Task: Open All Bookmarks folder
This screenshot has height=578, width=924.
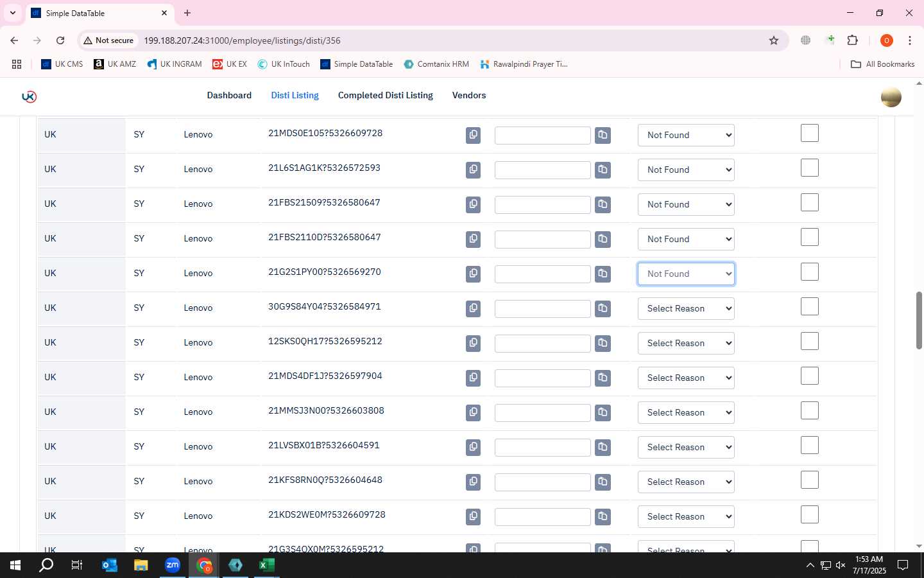Action: 882,64
